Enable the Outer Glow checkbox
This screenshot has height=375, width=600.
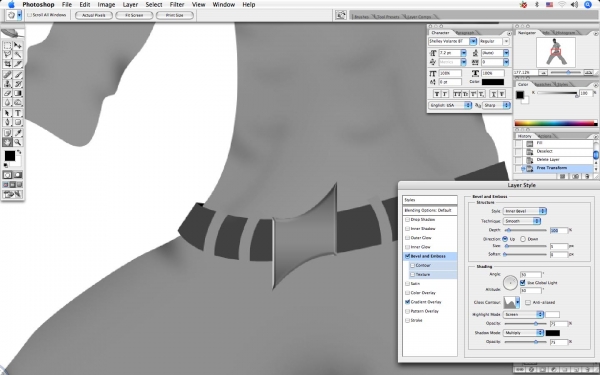(x=408, y=238)
